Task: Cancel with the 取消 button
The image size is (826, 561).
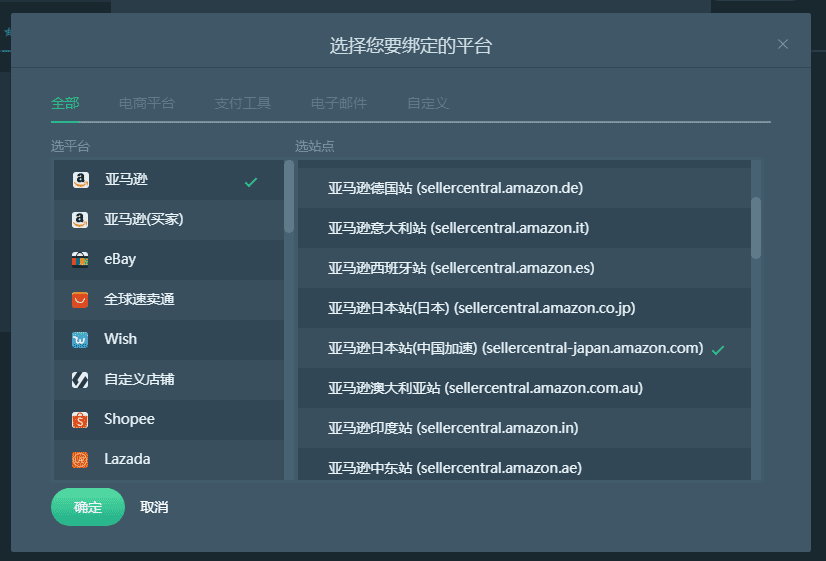Action: point(154,507)
